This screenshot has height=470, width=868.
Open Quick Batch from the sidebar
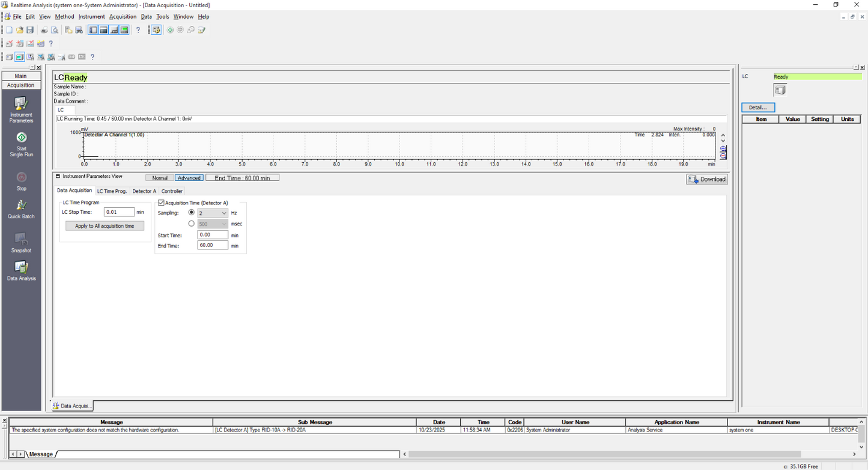pyautogui.click(x=21, y=209)
